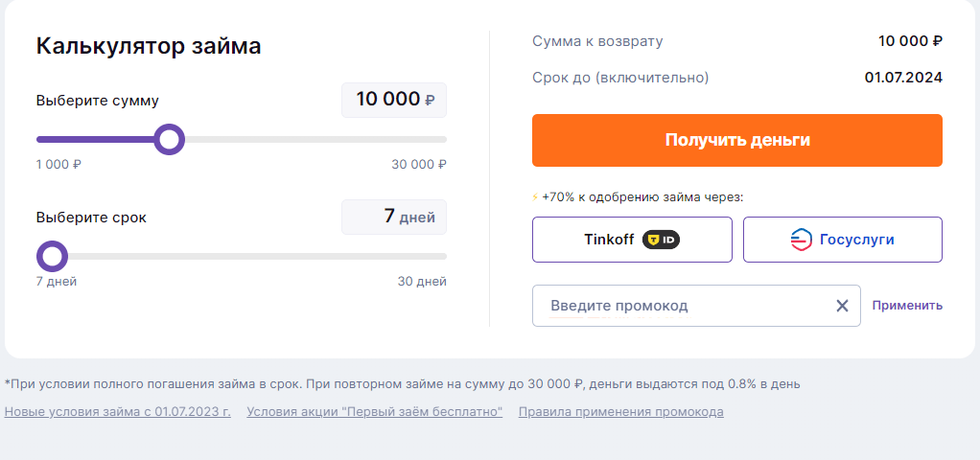Click the ruble sign in the amount box
This screenshot has width=980, height=460.
tap(430, 100)
